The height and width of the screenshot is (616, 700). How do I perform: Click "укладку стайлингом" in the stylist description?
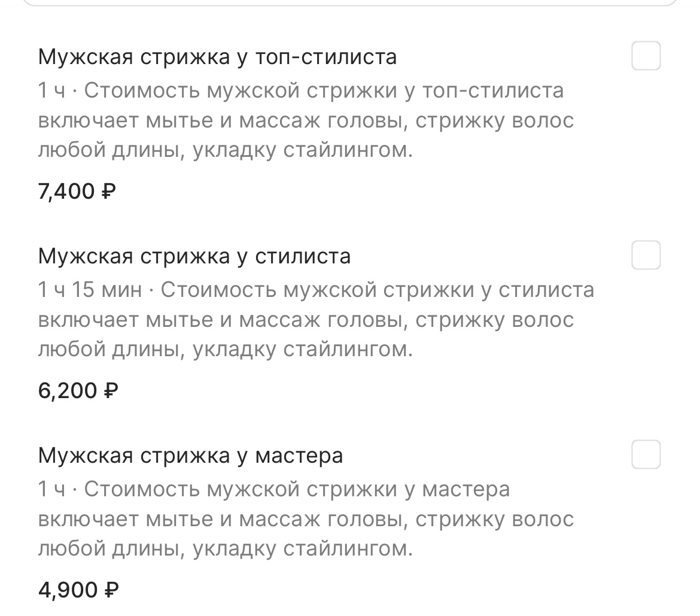[x=303, y=349]
